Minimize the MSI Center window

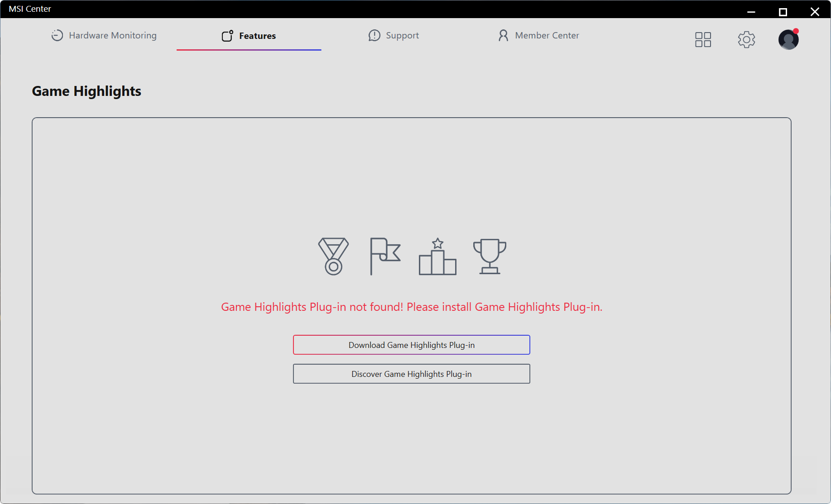(751, 11)
